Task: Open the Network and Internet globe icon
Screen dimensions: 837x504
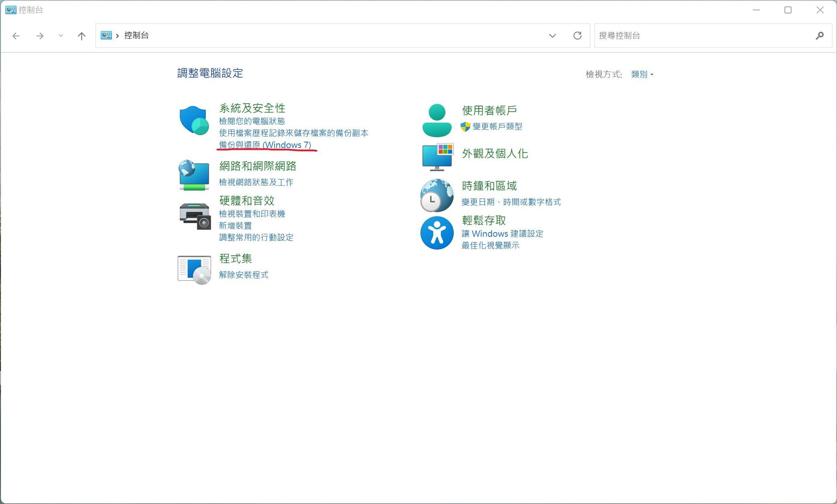Action: [x=194, y=175]
